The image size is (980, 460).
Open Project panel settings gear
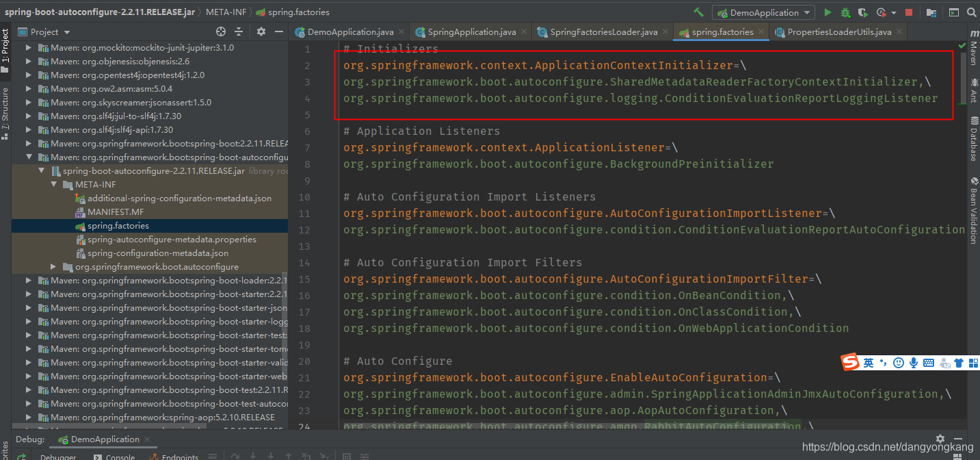coord(261,31)
